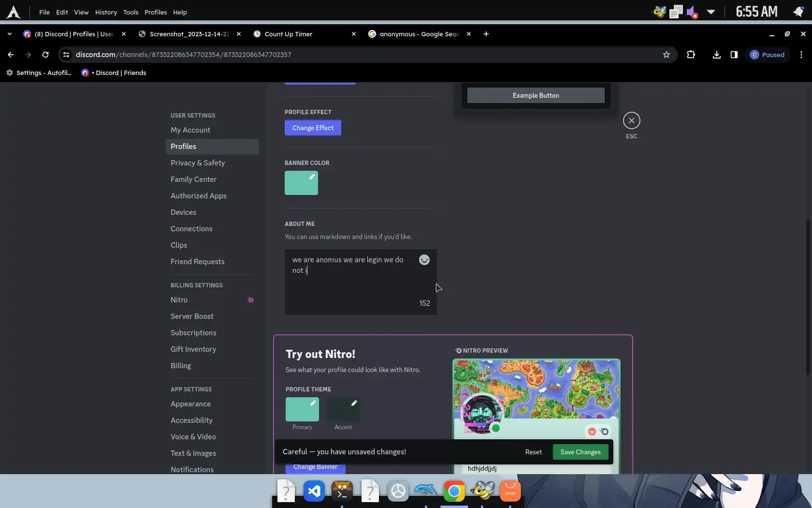Click inside the About Me text box

(361, 282)
